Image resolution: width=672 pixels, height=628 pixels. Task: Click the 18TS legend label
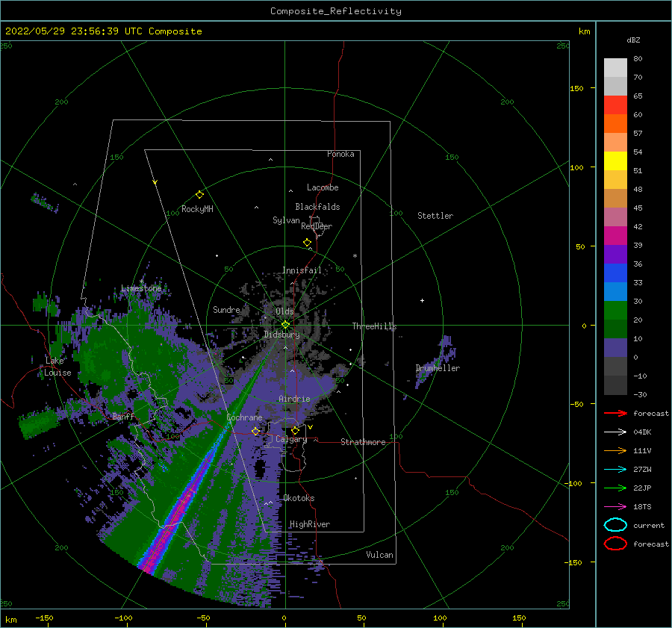coord(642,507)
